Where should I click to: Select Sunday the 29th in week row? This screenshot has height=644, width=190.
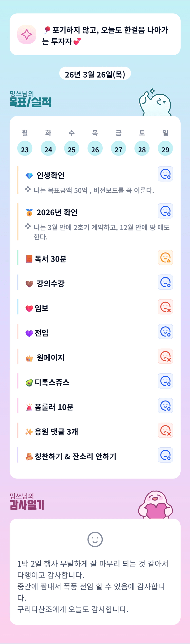click(x=165, y=149)
